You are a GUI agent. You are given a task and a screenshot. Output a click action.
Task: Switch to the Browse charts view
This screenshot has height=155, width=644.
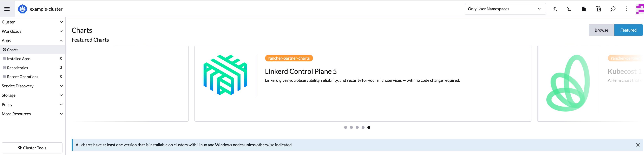tap(601, 30)
